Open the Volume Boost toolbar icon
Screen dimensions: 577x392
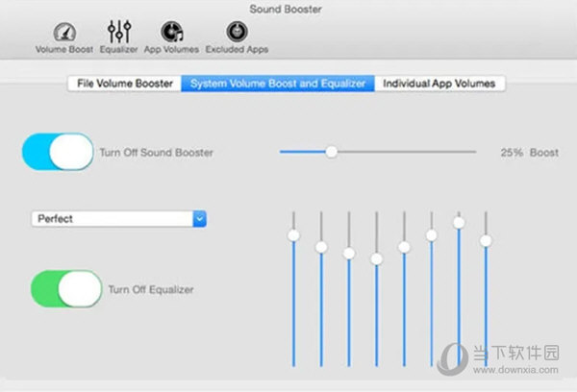click(x=64, y=37)
